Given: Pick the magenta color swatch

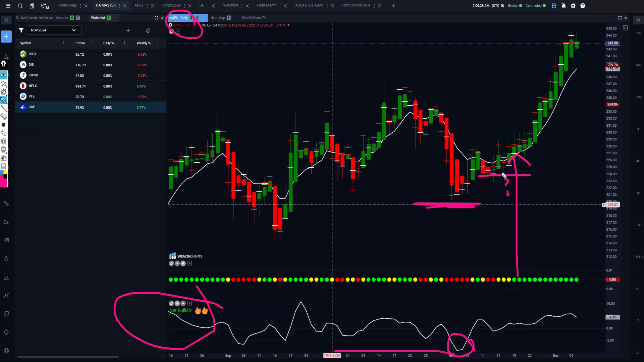Looking at the screenshot, I should click(3, 182).
